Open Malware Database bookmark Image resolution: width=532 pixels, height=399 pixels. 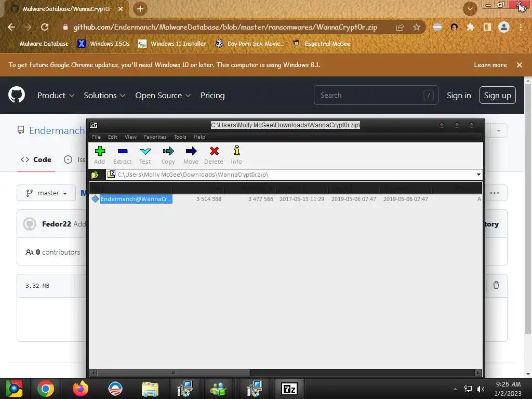(44, 44)
